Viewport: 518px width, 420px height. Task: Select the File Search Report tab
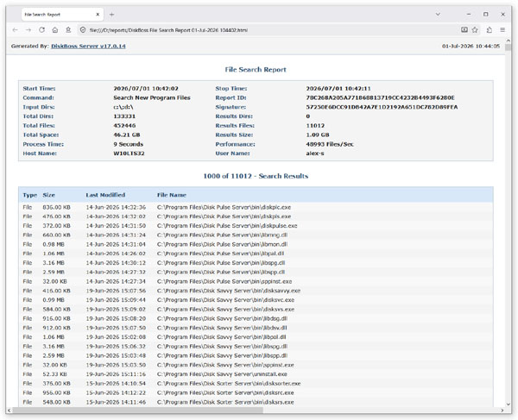[62, 15]
